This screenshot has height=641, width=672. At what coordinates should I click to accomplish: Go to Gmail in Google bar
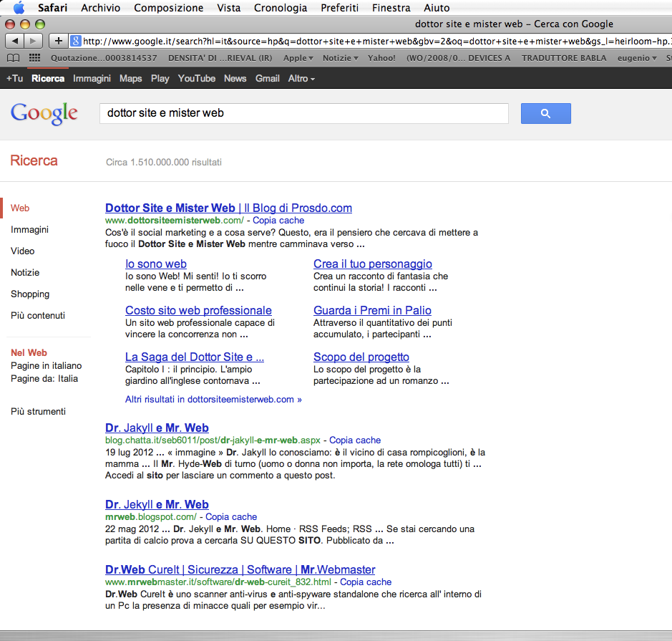[268, 79]
